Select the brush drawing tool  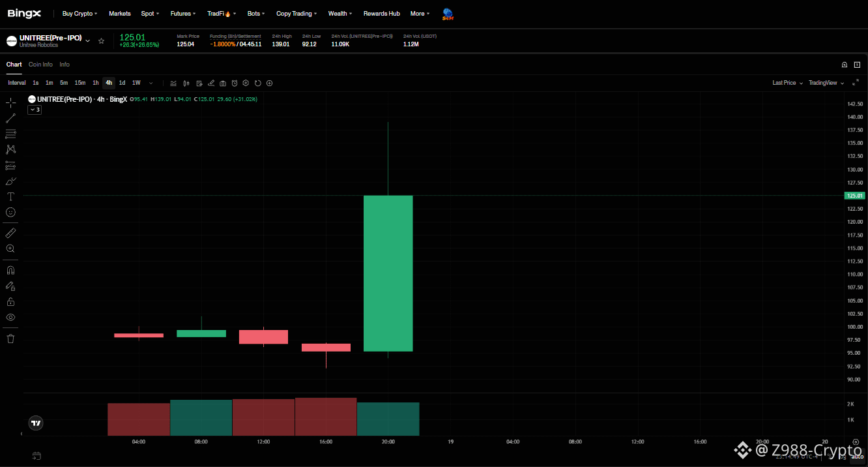pos(10,181)
